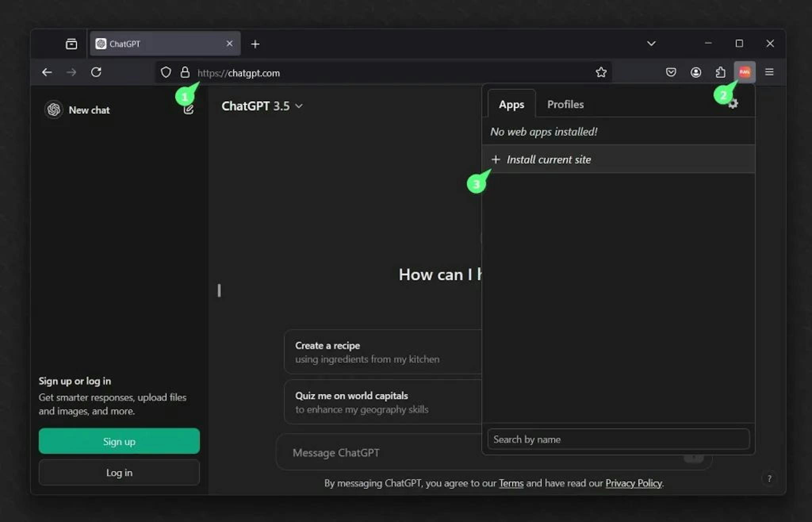Close the Firefox window with X

pos(770,43)
